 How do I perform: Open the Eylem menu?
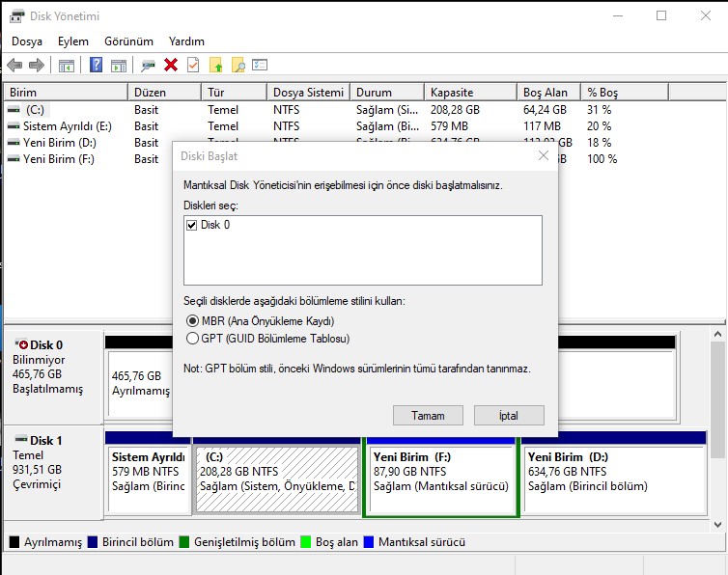(x=72, y=41)
